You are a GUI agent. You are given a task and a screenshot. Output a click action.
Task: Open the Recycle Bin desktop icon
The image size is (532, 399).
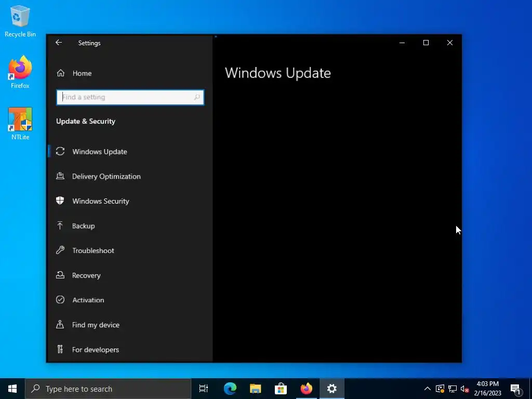[x=20, y=21]
